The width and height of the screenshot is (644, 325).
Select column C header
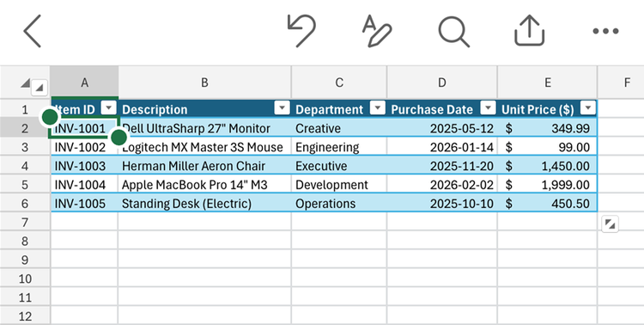(339, 83)
